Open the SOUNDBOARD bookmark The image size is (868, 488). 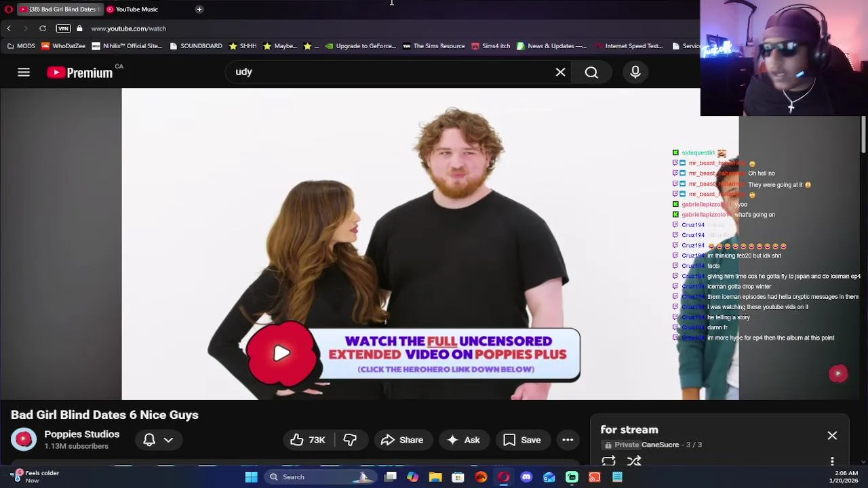tap(196, 46)
